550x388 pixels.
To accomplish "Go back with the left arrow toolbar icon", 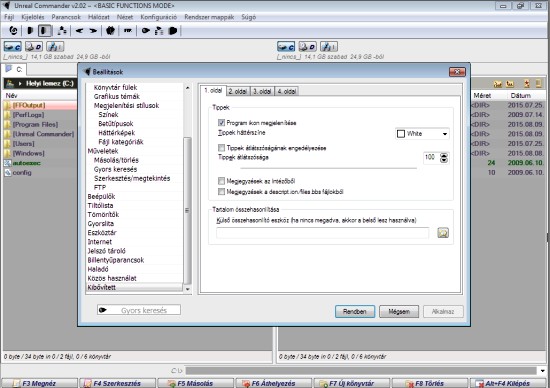I will 79,31.
